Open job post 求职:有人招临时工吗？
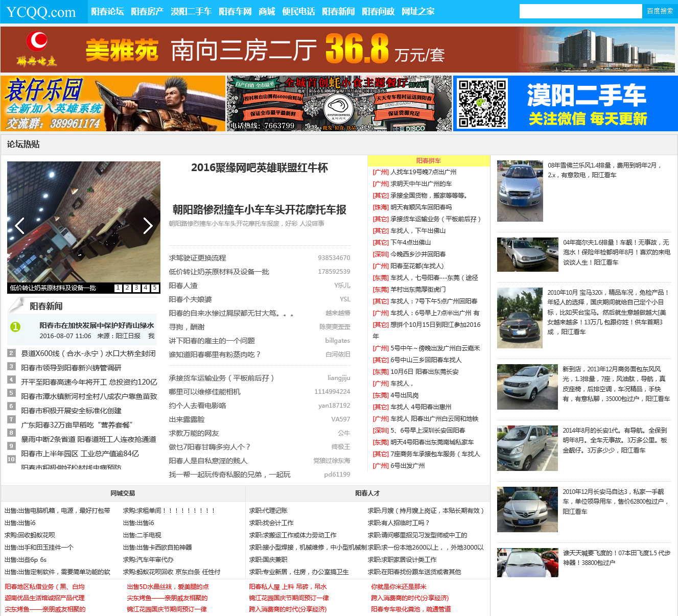This screenshot has height=616, width=678. [x=399, y=523]
